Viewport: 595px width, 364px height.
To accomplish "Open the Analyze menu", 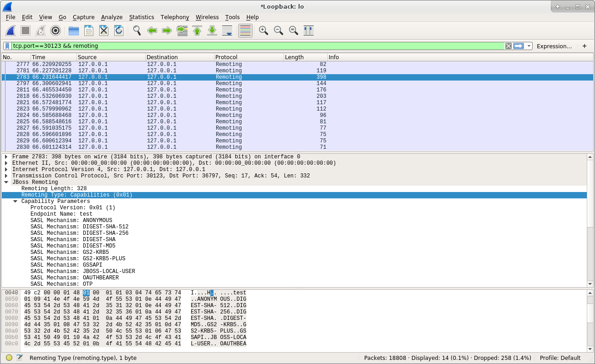I will click(112, 17).
